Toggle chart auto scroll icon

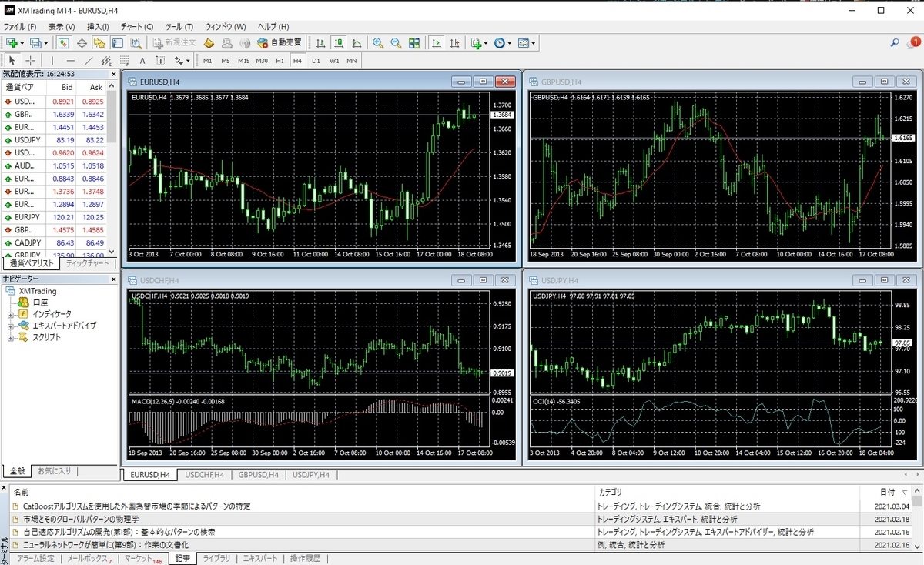click(x=437, y=43)
